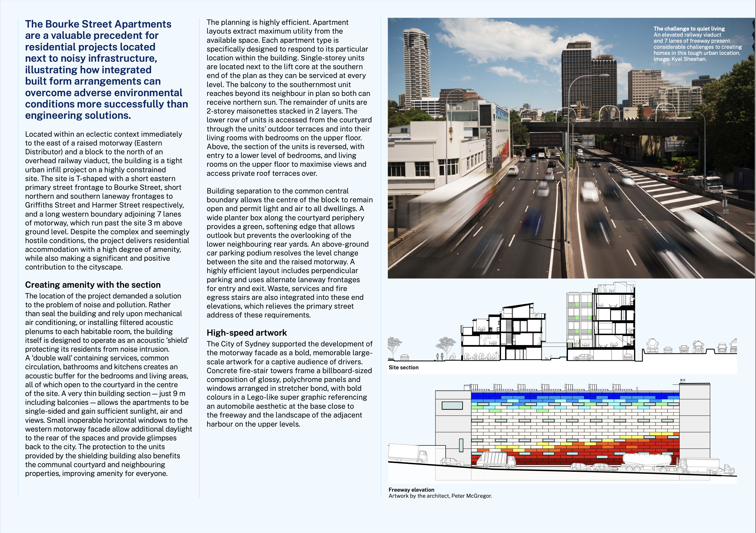Click the line 'Griffiths Street and Harmer Street respectively,'
The image size is (756, 533).
[104, 205]
